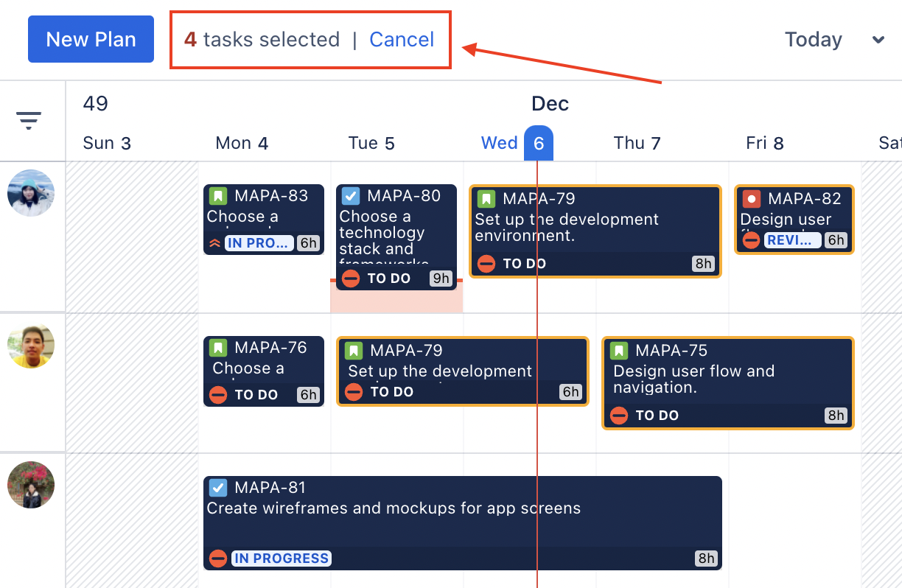Viewport: 902px width, 588px height.
Task: Click the red blocker icon on MAPA-80
Action: coord(351,279)
